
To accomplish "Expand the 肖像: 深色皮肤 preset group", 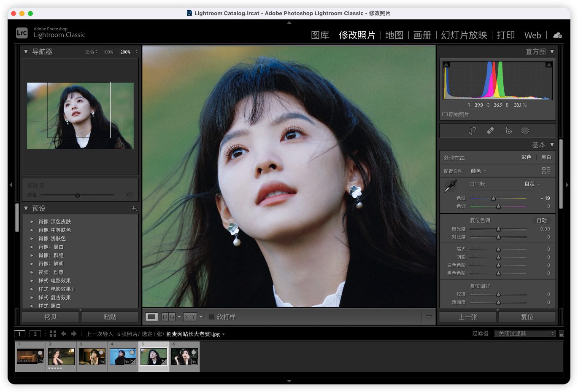I will (x=32, y=222).
